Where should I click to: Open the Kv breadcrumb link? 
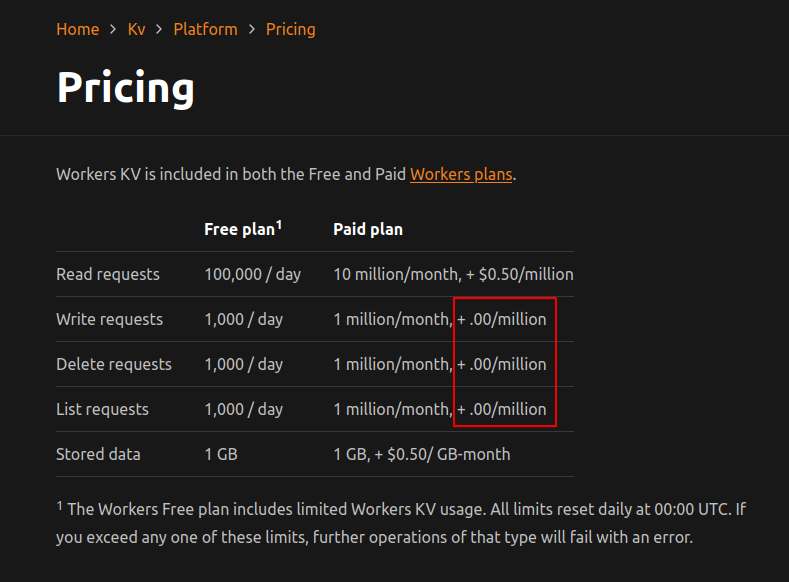(x=136, y=29)
